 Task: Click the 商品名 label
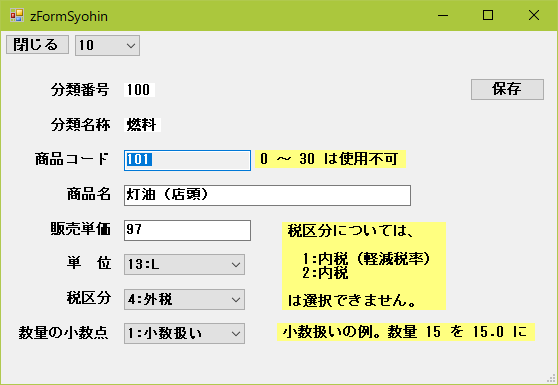click(89, 194)
